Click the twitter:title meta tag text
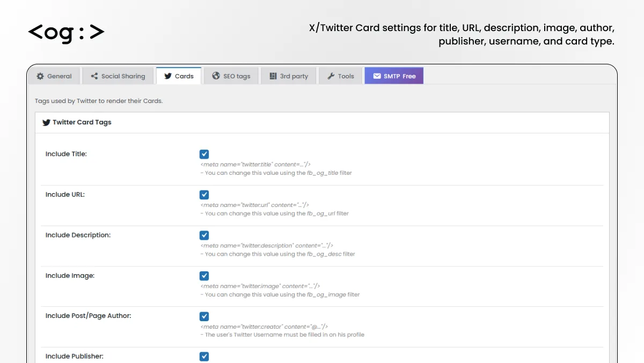Viewport: 644px width, 363px height. point(255,165)
